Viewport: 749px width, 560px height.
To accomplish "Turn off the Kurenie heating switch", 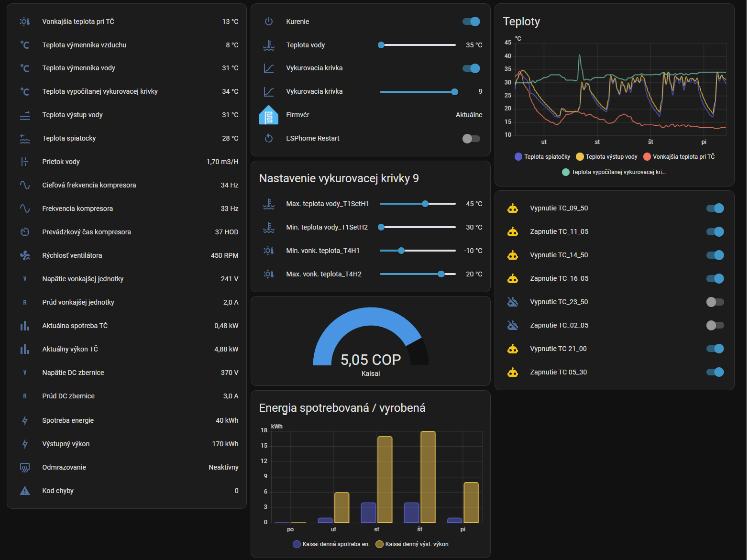I will (471, 22).
